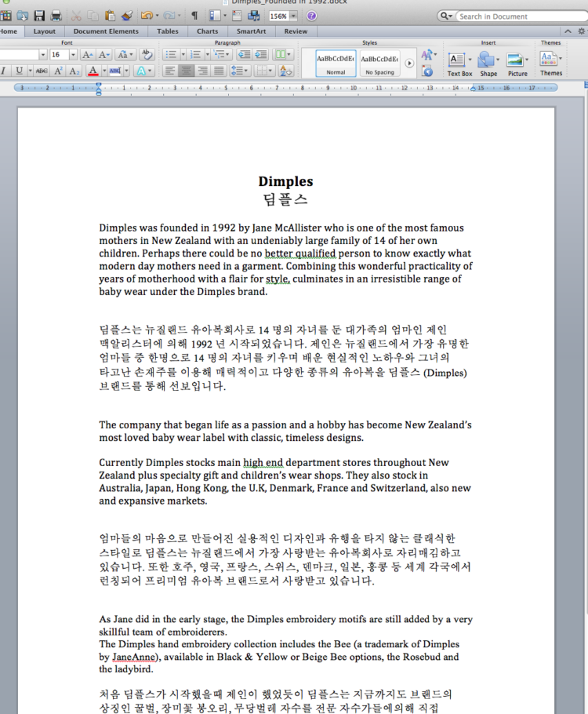Switch to the Document Elements tab
This screenshot has height=714, width=588.
[106, 31]
